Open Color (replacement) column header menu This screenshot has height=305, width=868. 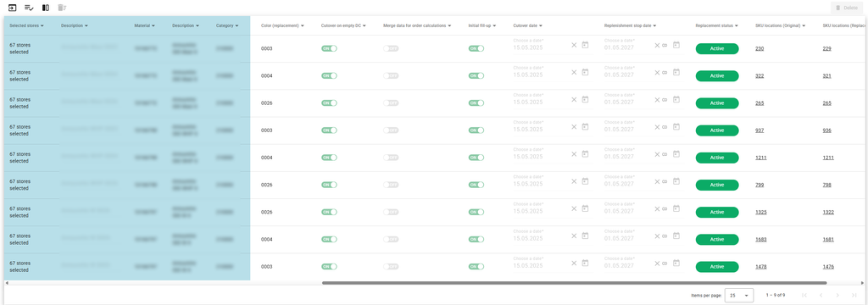click(x=303, y=26)
